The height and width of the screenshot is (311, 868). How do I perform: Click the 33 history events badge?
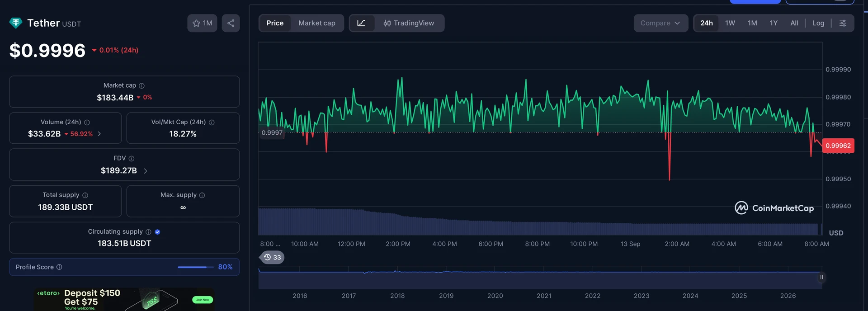[x=272, y=257]
